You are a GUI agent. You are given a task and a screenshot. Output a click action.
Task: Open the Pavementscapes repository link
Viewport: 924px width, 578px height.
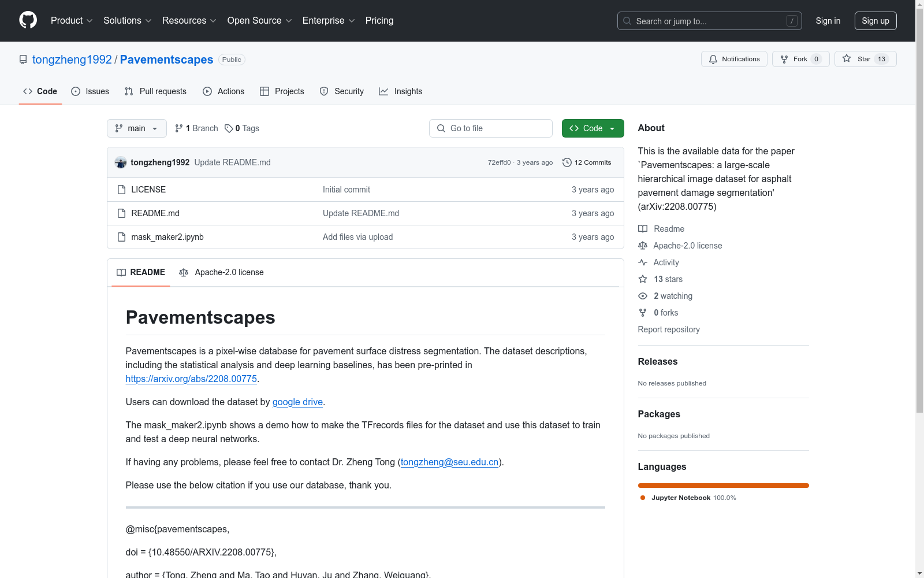click(166, 60)
